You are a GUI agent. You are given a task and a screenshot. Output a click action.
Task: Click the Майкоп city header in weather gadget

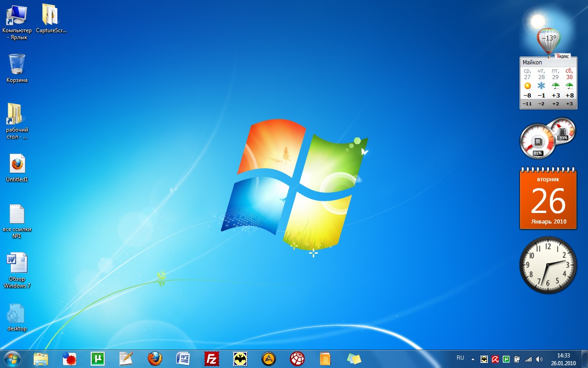(x=532, y=63)
